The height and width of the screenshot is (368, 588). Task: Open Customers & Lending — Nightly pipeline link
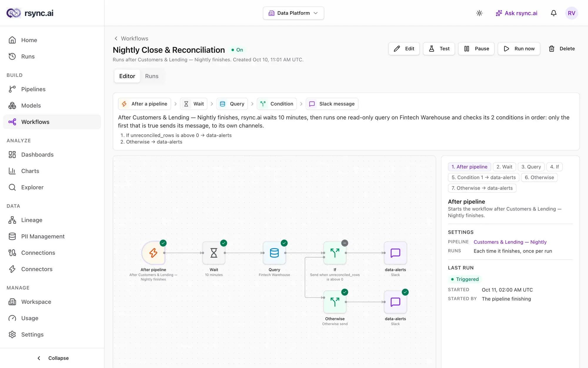pos(510,242)
